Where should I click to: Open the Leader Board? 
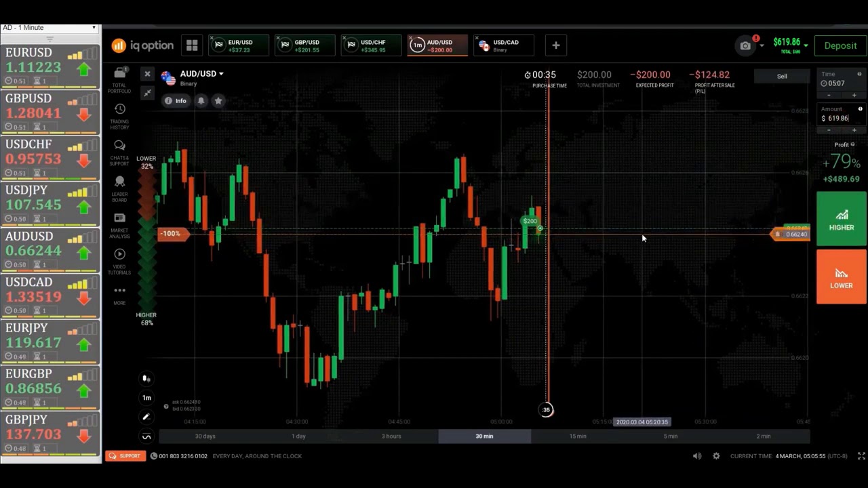click(x=119, y=189)
